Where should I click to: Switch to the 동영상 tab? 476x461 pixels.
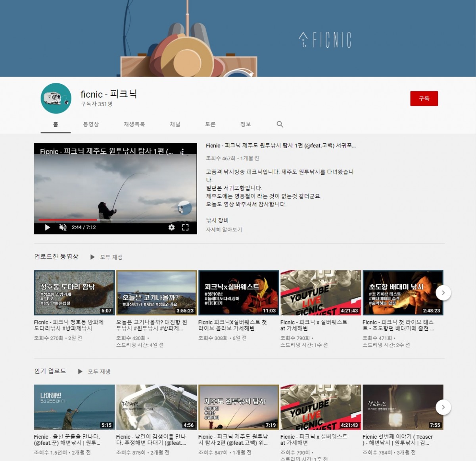[91, 124]
